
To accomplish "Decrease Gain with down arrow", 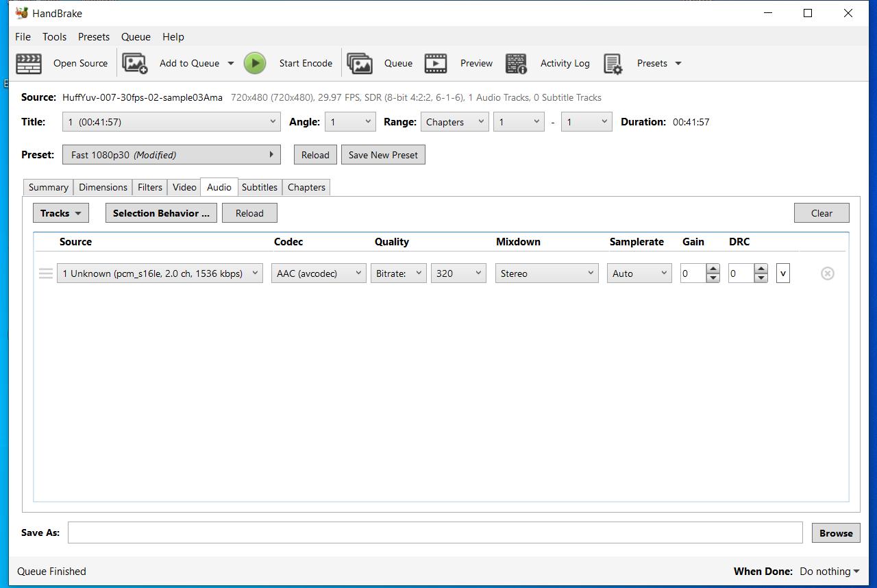I will pyautogui.click(x=713, y=278).
